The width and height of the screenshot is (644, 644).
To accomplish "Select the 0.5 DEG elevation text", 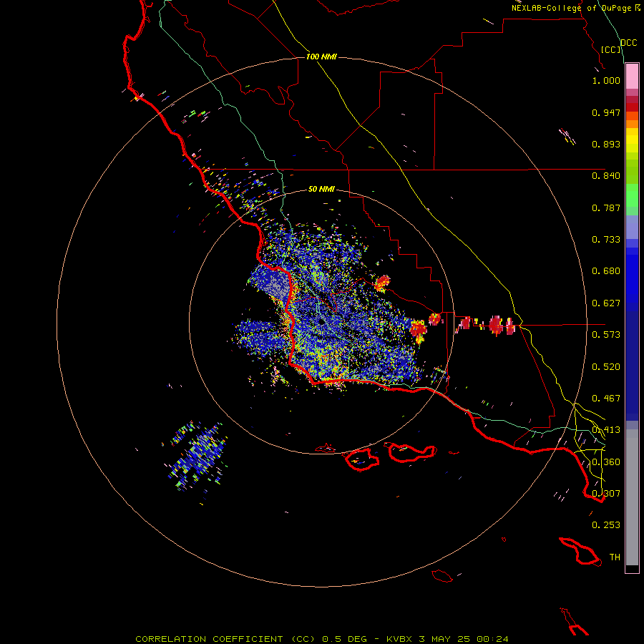I will pos(344,639).
